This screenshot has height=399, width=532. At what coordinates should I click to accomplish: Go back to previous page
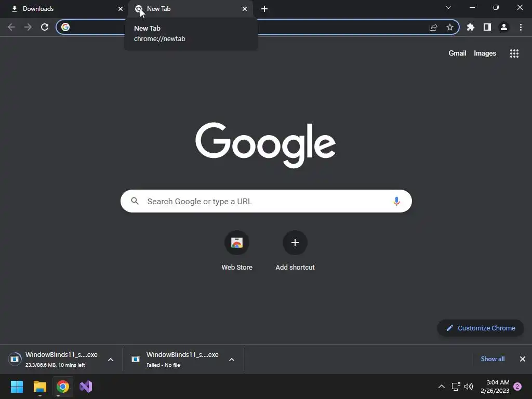tap(11, 27)
